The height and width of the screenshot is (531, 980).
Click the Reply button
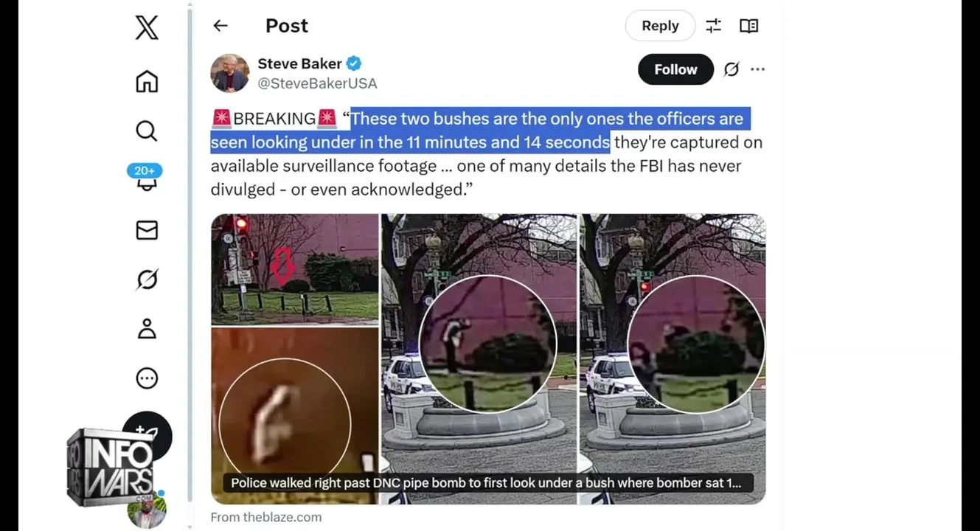coord(660,26)
